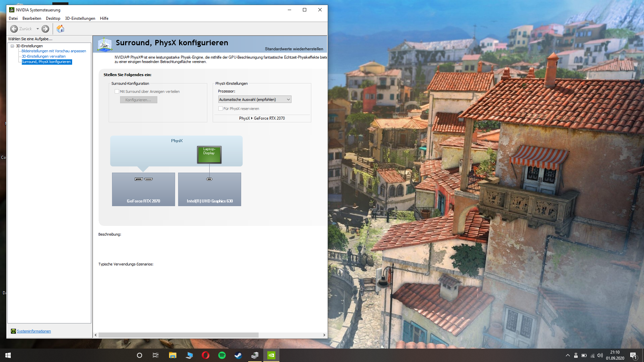
Task: Open the Zurück history dropdown arrow
Action: (x=38, y=29)
